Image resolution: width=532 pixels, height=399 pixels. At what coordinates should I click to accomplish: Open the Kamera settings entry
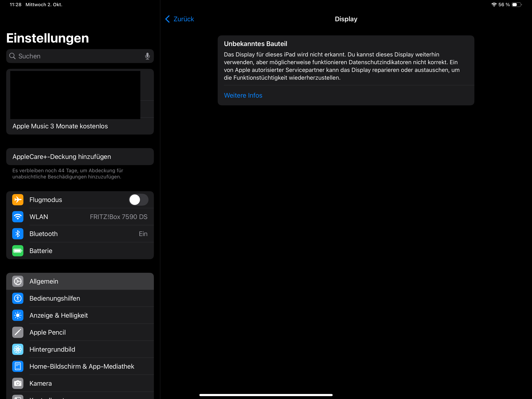coord(41,383)
